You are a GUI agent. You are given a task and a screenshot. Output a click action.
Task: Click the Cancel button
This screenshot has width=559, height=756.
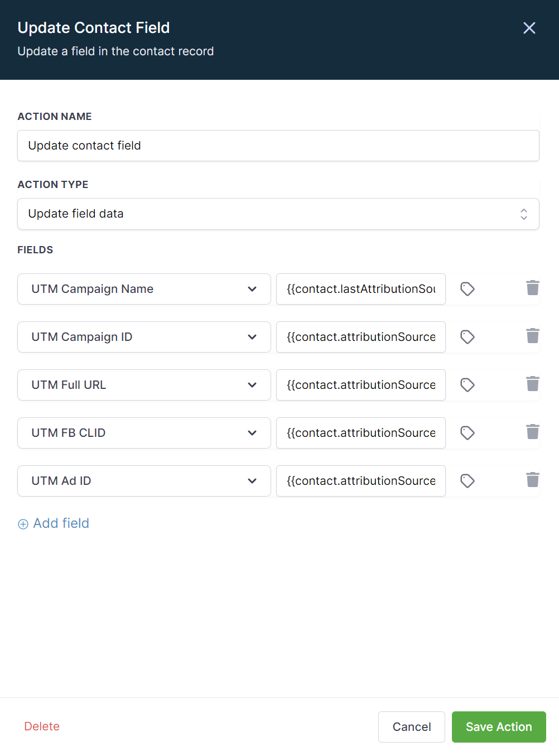412,727
